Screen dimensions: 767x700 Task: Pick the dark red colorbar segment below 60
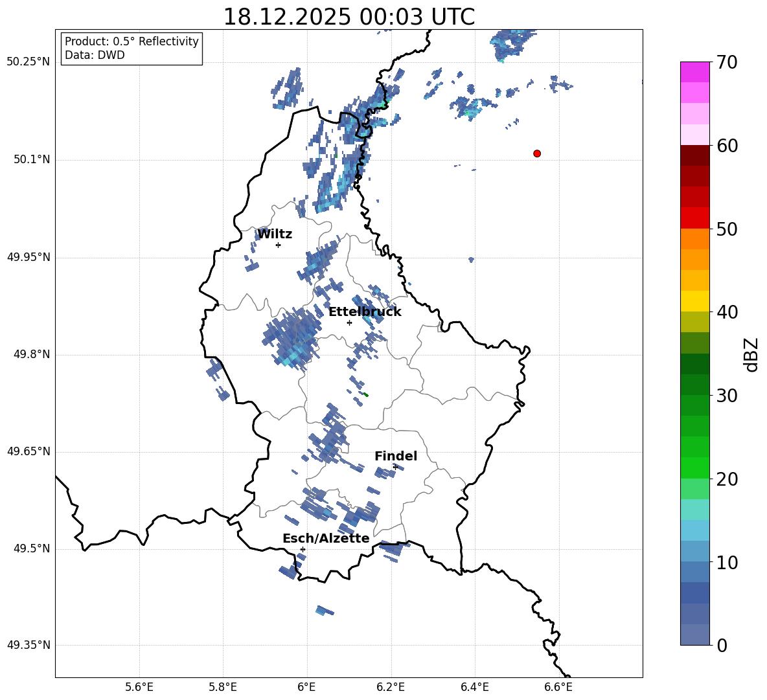pos(694,155)
